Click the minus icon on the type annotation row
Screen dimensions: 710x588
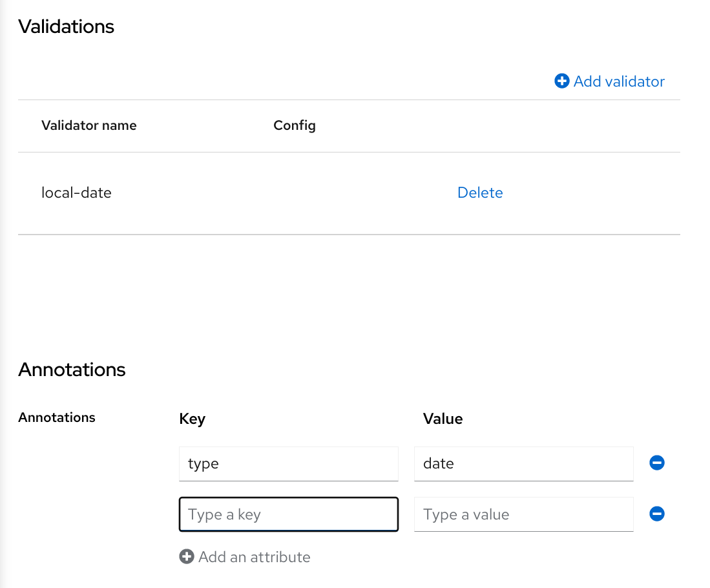[x=656, y=463]
